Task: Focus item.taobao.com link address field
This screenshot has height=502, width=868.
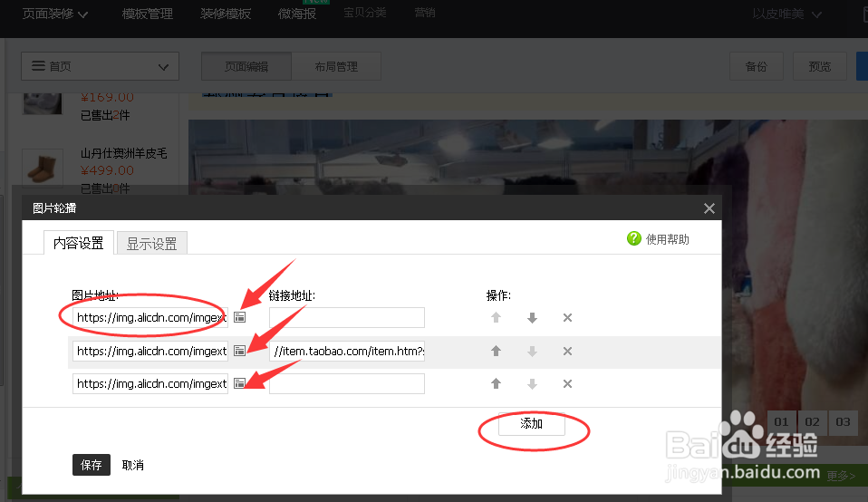Action: point(347,351)
